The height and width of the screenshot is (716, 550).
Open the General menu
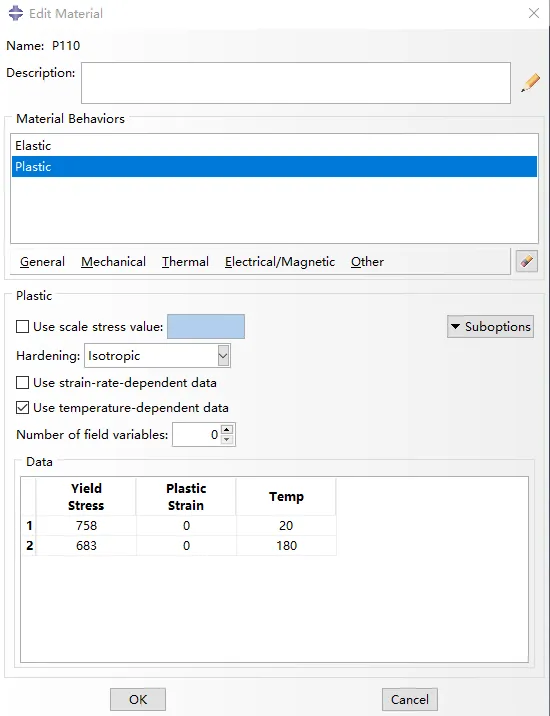[42, 262]
